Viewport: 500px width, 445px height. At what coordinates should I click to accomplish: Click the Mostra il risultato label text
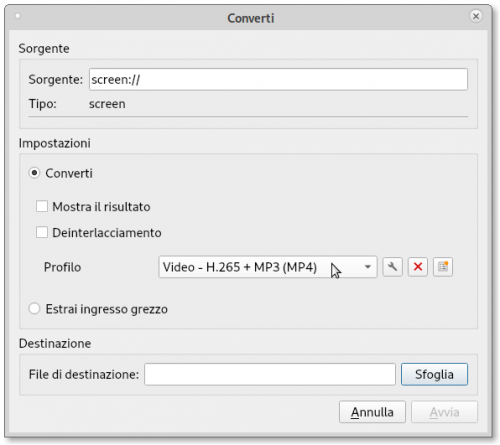coord(101,207)
